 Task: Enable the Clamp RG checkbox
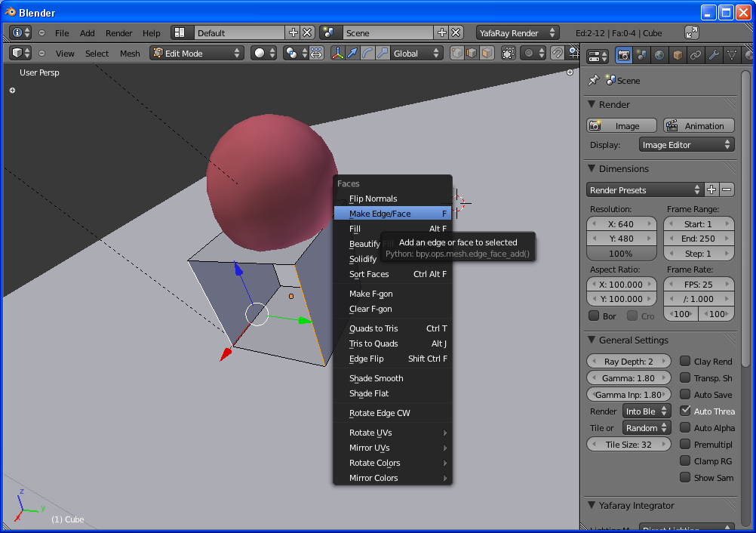click(x=684, y=461)
